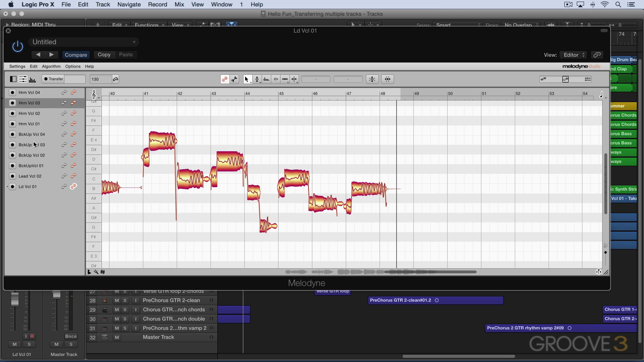The image size is (644, 362).
Task: Click the Ld Vcl 01 volume fader
Action: tap(15, 299)
